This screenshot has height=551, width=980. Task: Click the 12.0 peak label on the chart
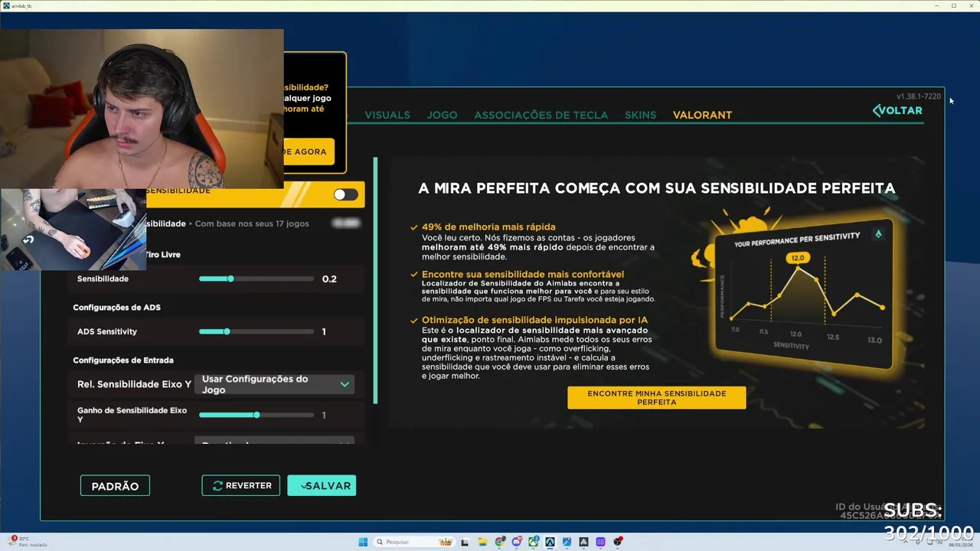[x=797, y=259]
